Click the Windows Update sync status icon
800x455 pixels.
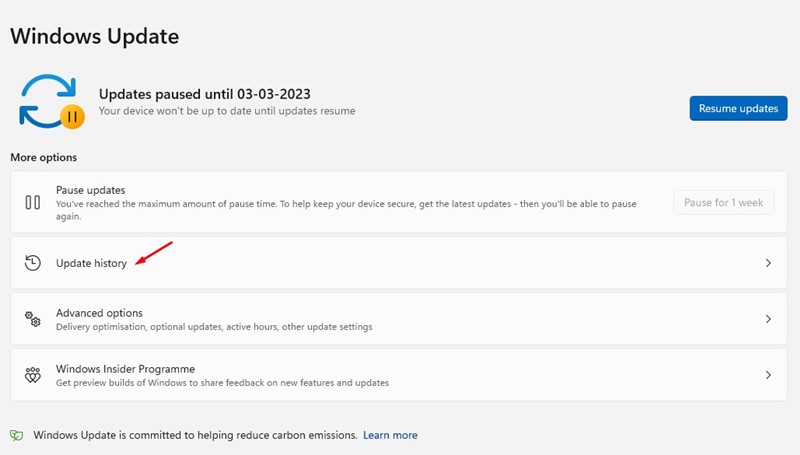[x=51, y=102]
